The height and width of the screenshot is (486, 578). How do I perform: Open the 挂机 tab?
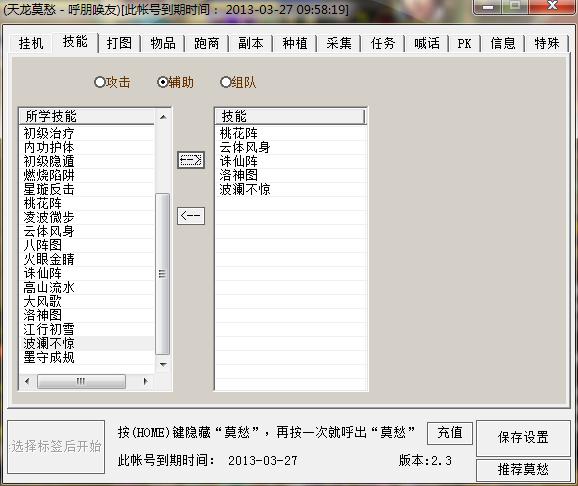click(31, 44)
